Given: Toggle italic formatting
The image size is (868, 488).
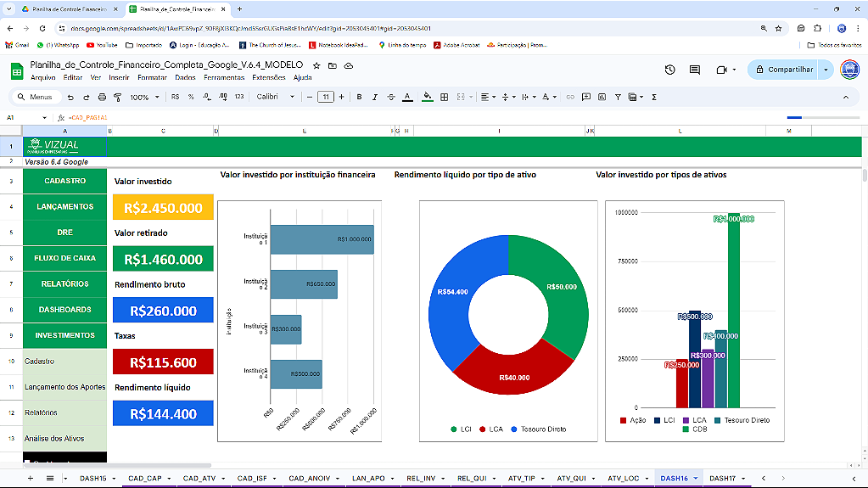Looking at the screenshot, I should pyautogui.click(x=375, y=98).
